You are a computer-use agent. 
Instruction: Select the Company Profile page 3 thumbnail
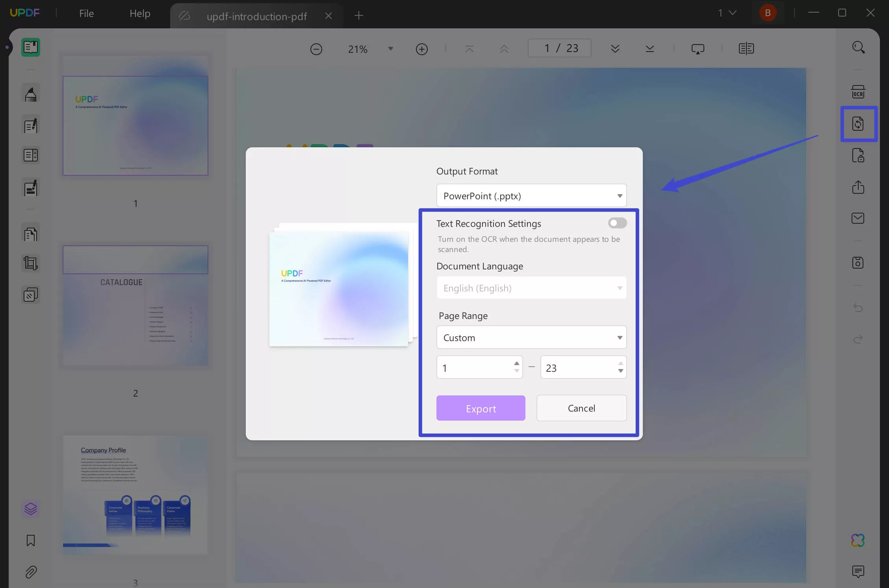(x=135, y=495)
